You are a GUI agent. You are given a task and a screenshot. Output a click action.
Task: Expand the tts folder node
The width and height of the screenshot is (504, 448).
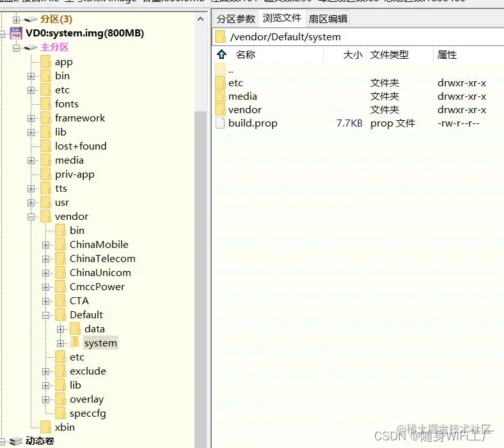[31, 189]
